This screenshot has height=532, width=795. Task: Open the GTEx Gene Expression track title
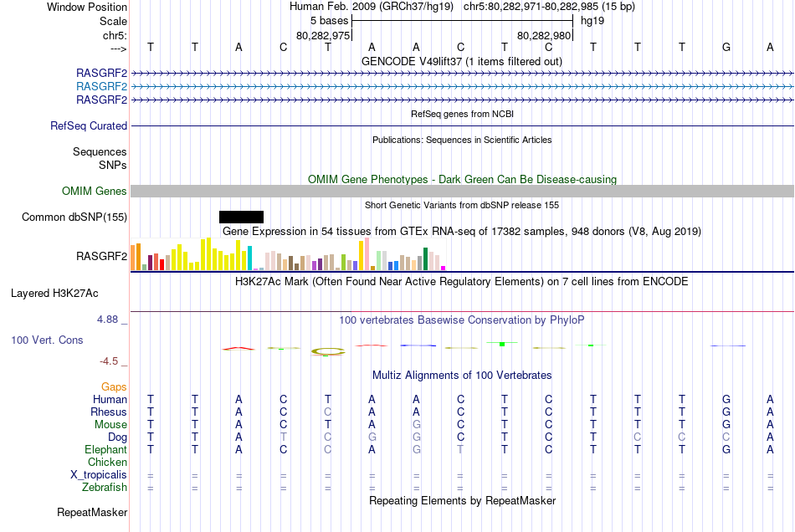click(462, 232)
